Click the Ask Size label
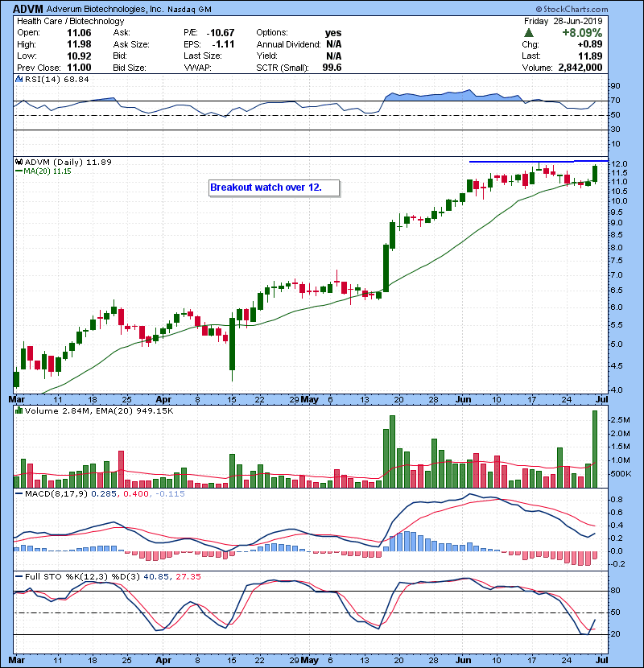This screenshot has height=668, width=644. tap(131, 44)
